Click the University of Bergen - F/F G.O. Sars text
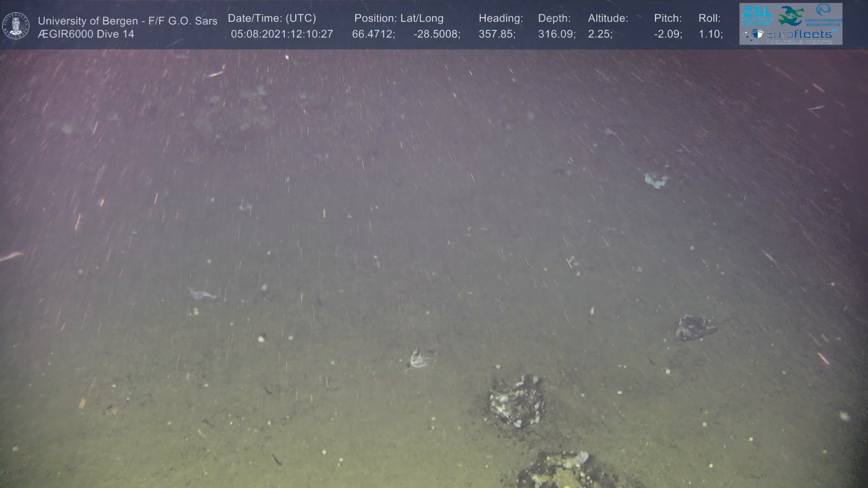 pos(127,21)
